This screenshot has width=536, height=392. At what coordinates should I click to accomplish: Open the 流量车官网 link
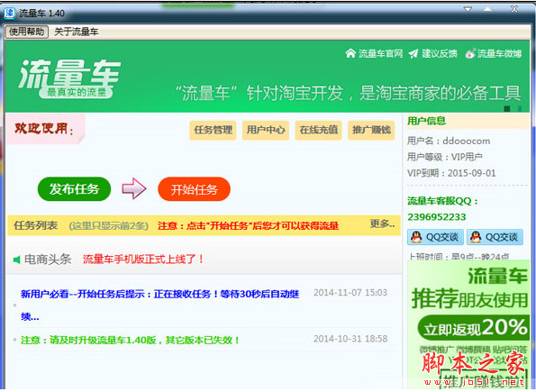[x=380, y=54]
